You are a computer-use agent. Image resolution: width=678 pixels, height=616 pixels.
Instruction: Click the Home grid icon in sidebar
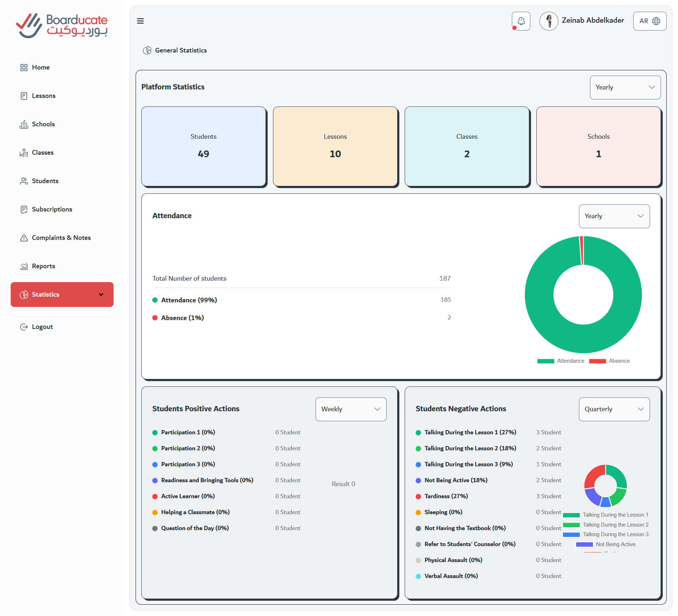point(24,67)
